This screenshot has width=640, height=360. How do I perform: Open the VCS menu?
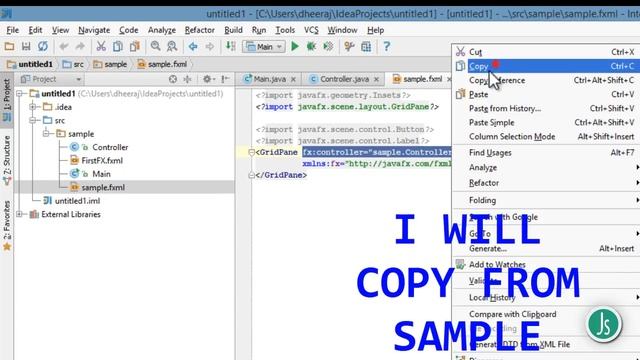[x=311, y=30]
